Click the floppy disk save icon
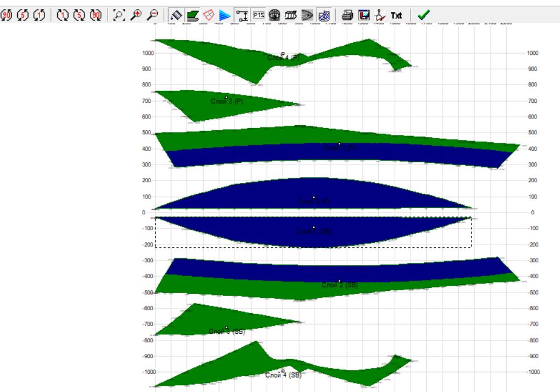The width and height of the screenshot is (560, 392). [363, 15]
